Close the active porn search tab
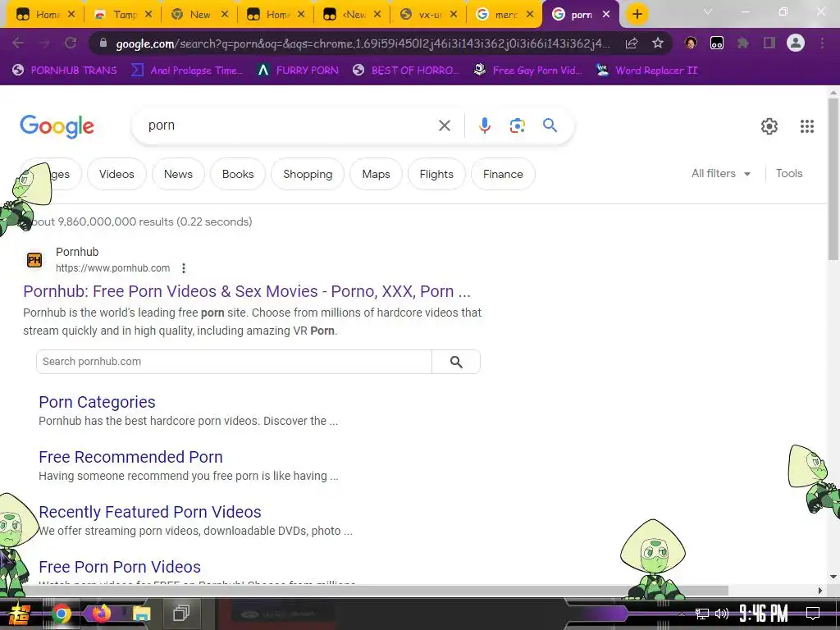Screen dimensions: 840x630 pos(606,15)
